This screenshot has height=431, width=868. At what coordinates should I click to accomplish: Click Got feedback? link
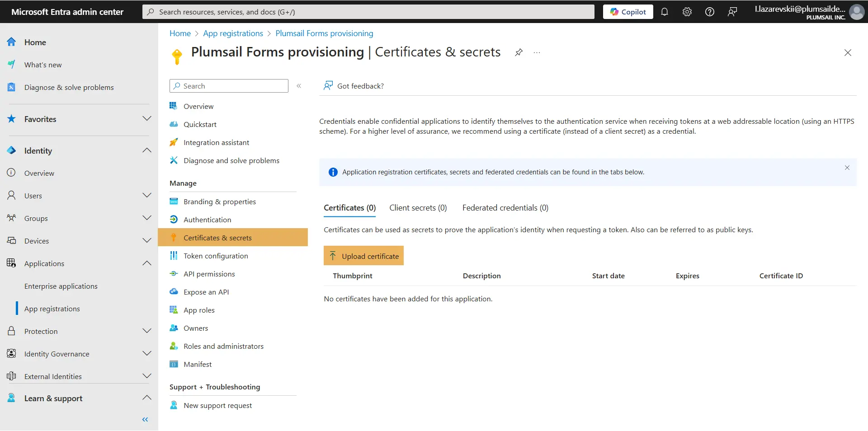[x=354, y=86]
